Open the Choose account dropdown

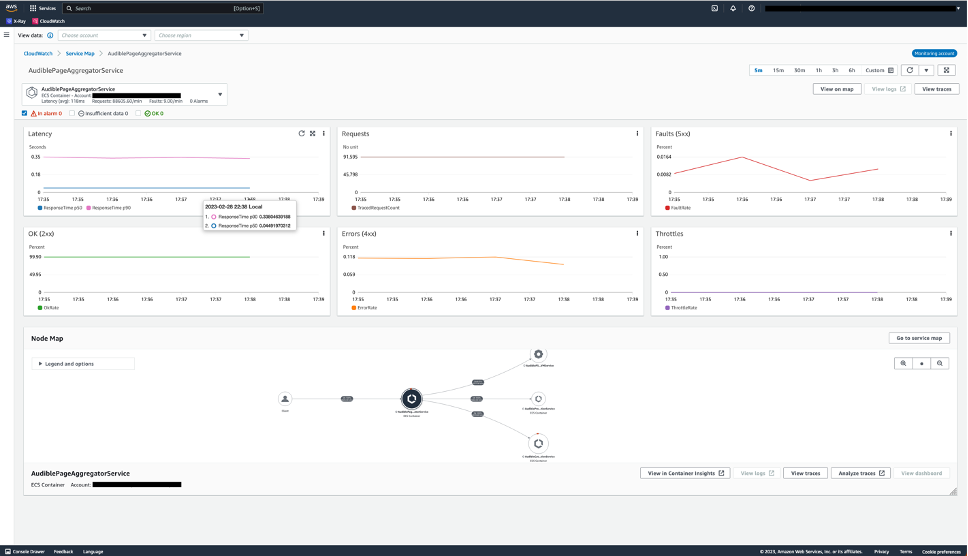pos(104,35)
